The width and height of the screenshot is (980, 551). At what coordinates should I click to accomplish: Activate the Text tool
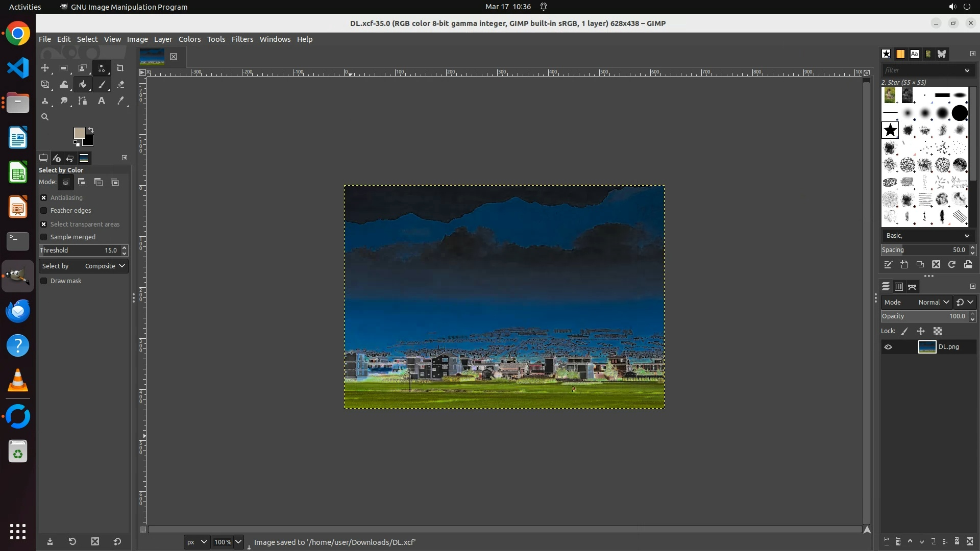click(x=102, y=101)
